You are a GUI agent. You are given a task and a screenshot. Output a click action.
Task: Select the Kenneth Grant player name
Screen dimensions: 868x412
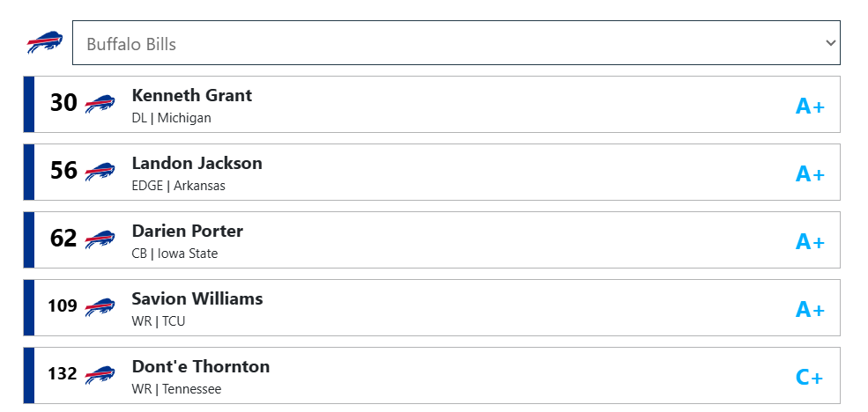click(191, 95)
